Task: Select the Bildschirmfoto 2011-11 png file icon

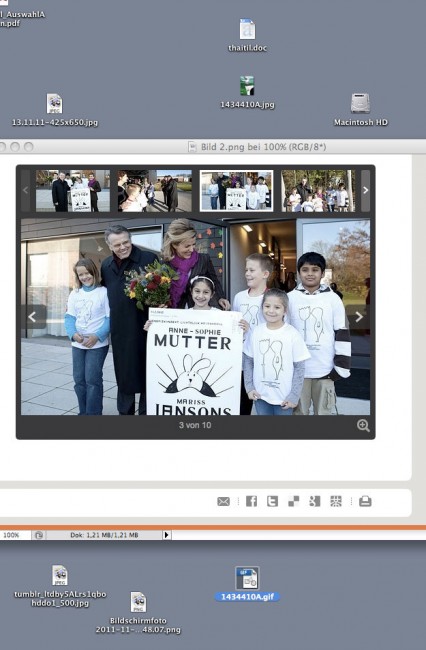Action: pos(138,602)
